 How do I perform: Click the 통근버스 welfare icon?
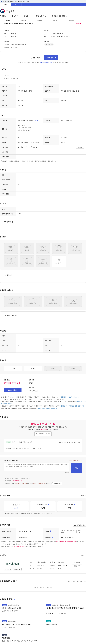pos(11,248)
